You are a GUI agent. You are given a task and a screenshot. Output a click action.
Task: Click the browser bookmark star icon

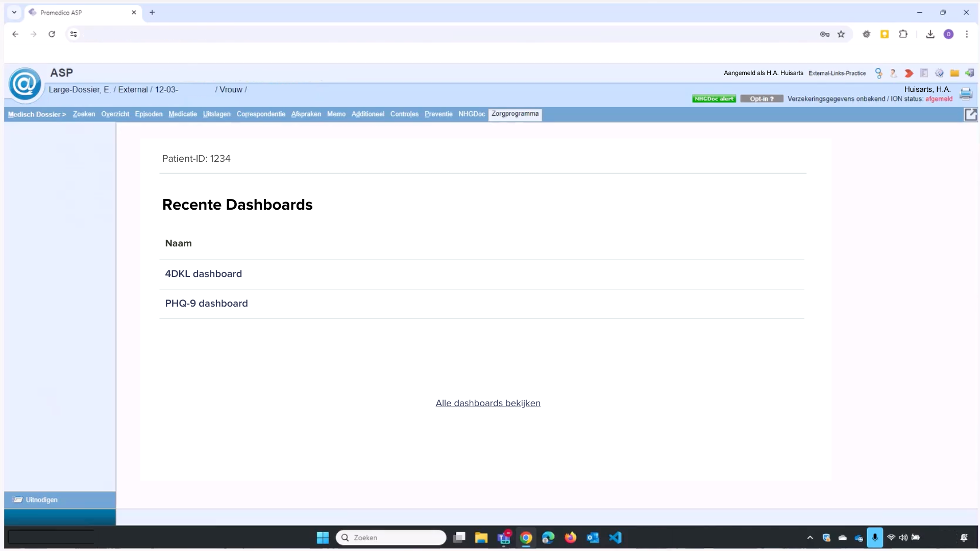coord(841,34)
